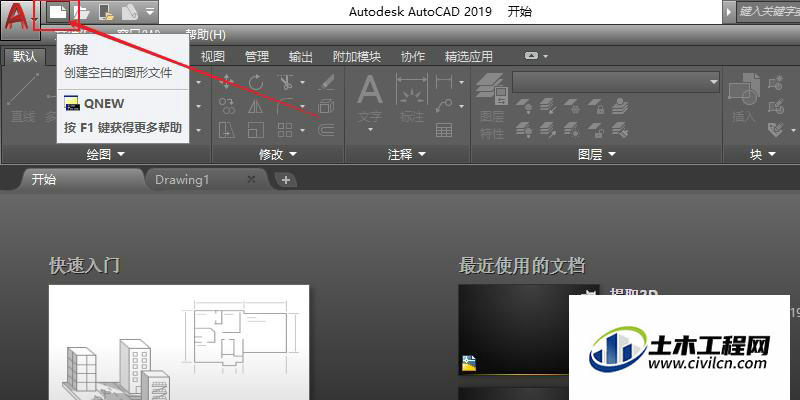Click the Layer Lock padlock icon
This screenshot has height=400, width=800.
tap(596, 106)
